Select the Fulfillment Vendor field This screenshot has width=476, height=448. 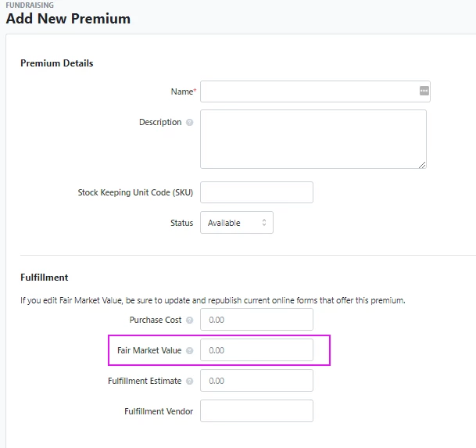point(256,411)
